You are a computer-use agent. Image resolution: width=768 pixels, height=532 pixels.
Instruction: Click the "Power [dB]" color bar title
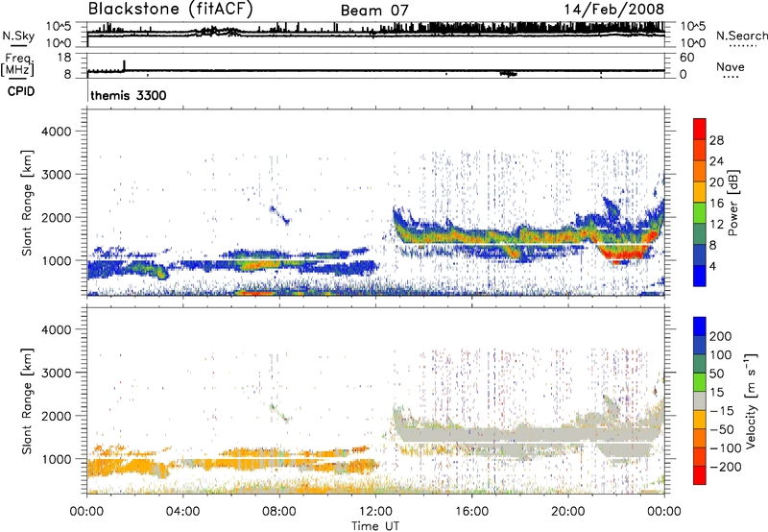tap(733, 203)
